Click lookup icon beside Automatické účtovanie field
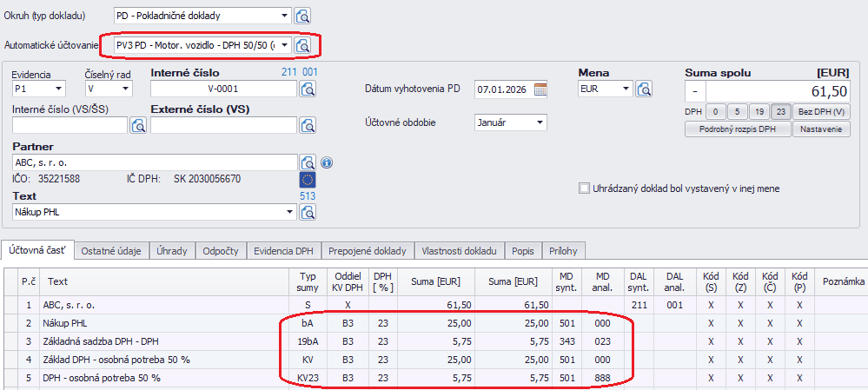The width and height of the screenshot is (868, 390). [303, 45]
